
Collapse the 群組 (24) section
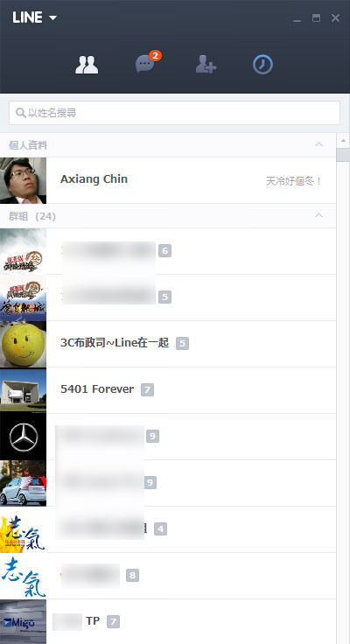[x=318, y=215]
